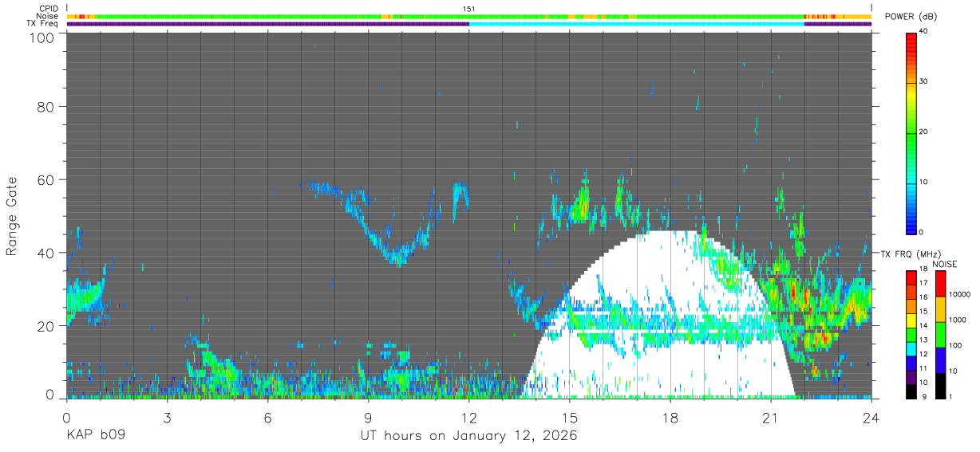980x452 pixels.
Task: Click x-axis tick label "12"
Action: click(468, 418)
